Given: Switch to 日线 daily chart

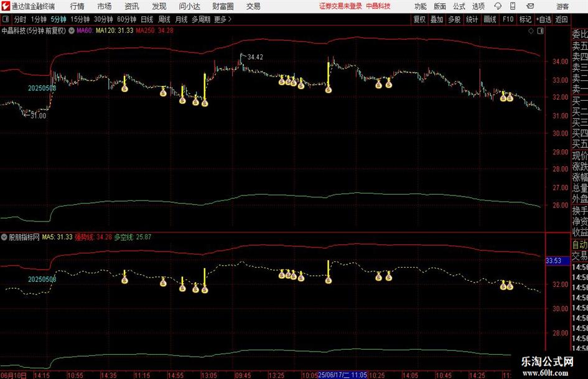Looking at the screenshot, I should coord(147,19).
